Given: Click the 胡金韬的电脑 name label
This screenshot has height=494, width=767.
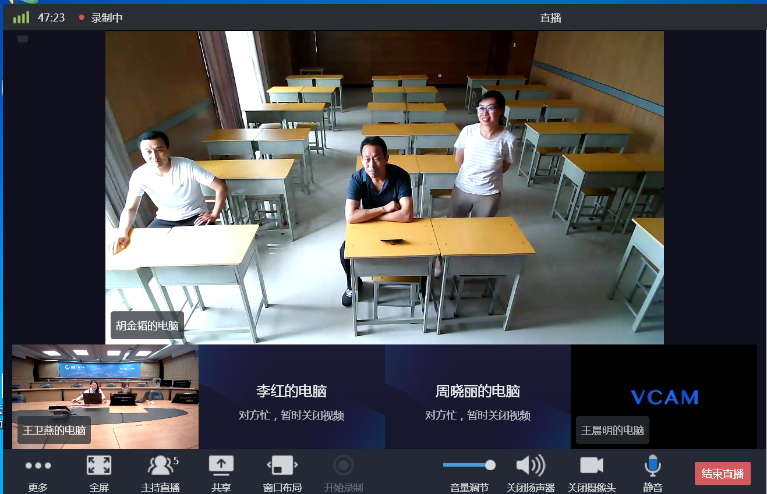Looking at the screenshot, I should click(x=147, y=325).
